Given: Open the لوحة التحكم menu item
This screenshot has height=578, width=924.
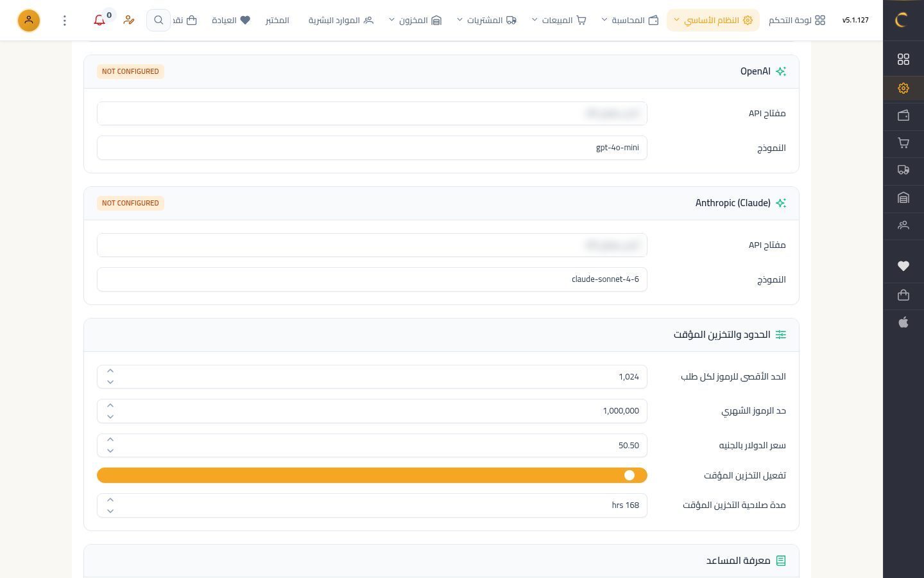Looking at the screenshot, I should (x=797, y=21).
